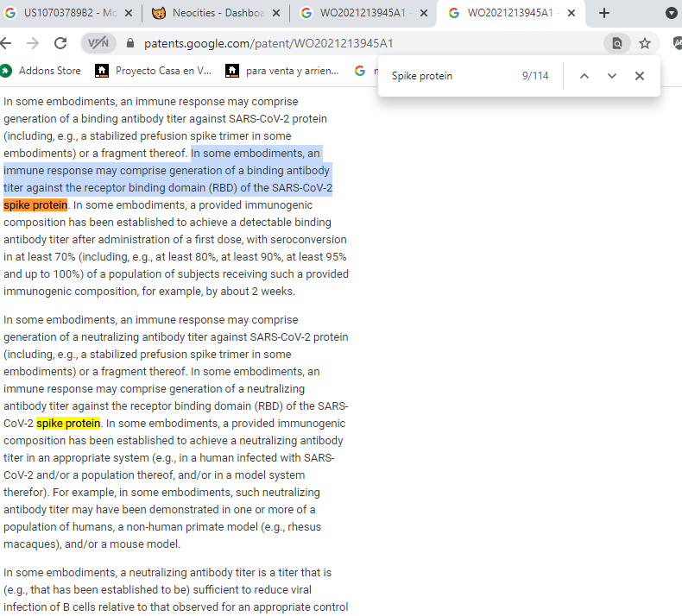Click the VPN badge in address bar
Screen dimensions: 682x616
(x=98, y=43)
